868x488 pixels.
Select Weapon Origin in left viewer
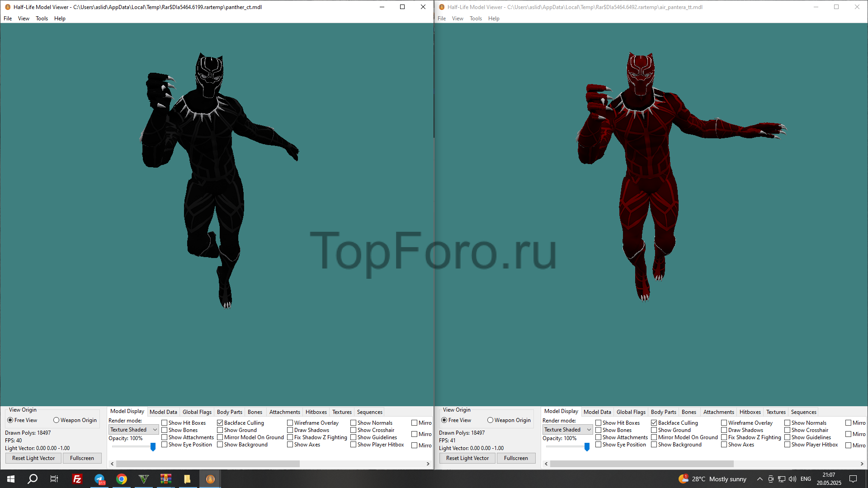pos(57,420)
